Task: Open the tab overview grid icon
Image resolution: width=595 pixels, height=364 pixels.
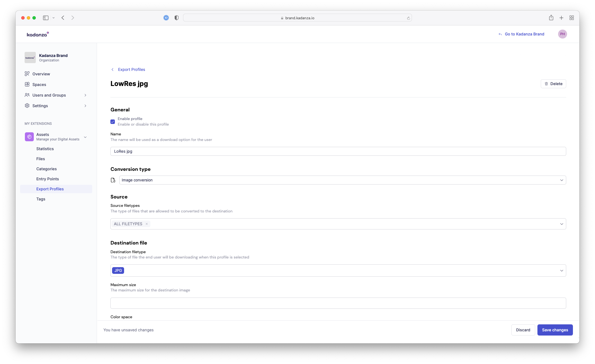Action: [572, 18]
